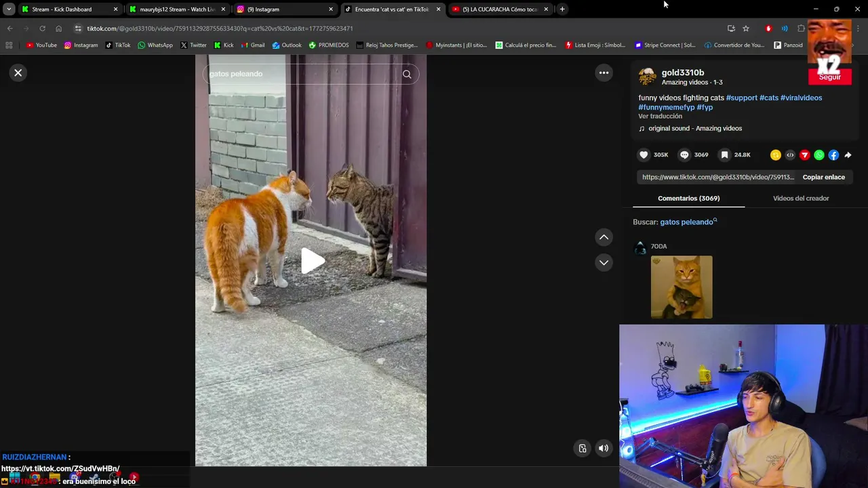Close the TikTok video viewer
This screenshot has height=488, width=868.
pos(18,73)
